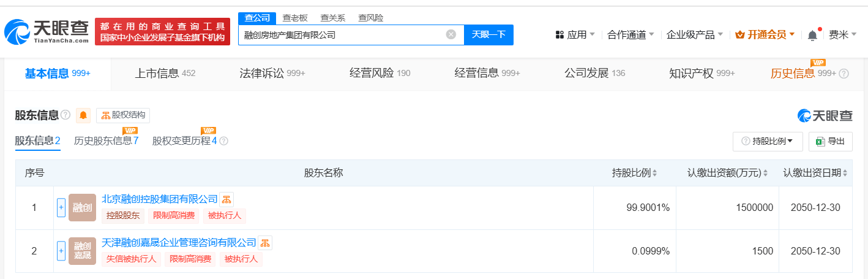The width and height of the screenshot is (868, 279).
Task: Click the TianYanCha logo icon
Action: pyautogui.click(x=17, y=32)
